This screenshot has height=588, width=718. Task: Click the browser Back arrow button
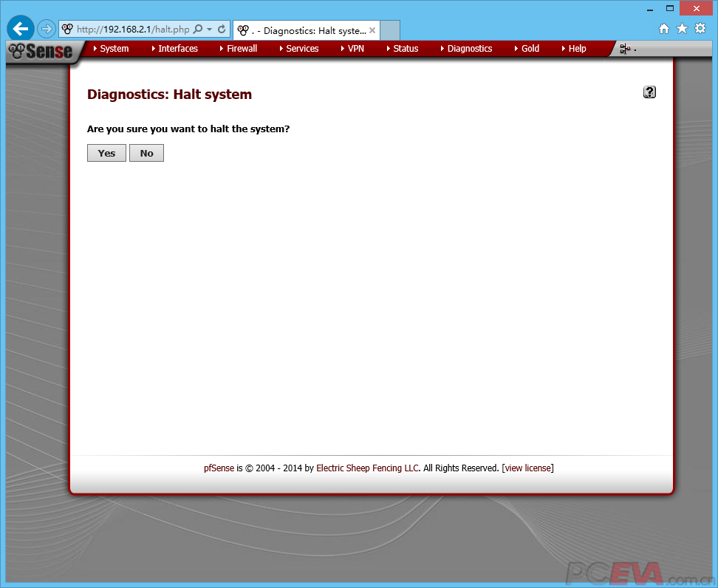click(x=21, y=29)
